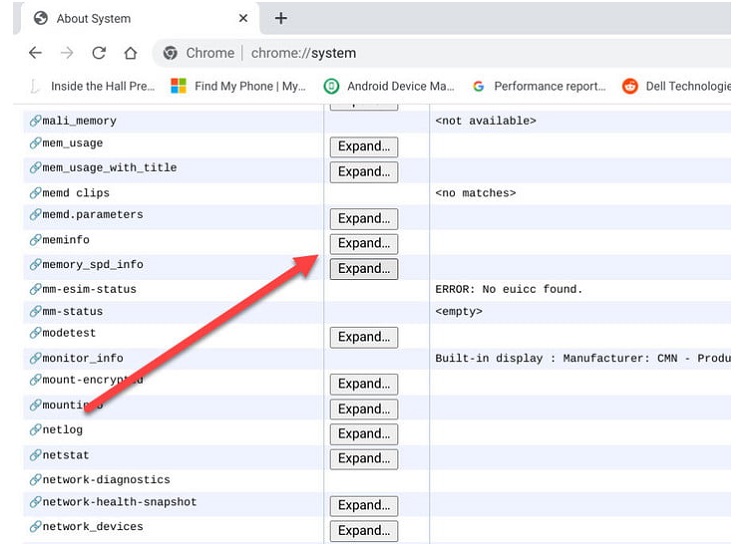Open Inside the Hall Pre... bookmark
The height and width of the screenshot is (544, 750).
[92, 86]
